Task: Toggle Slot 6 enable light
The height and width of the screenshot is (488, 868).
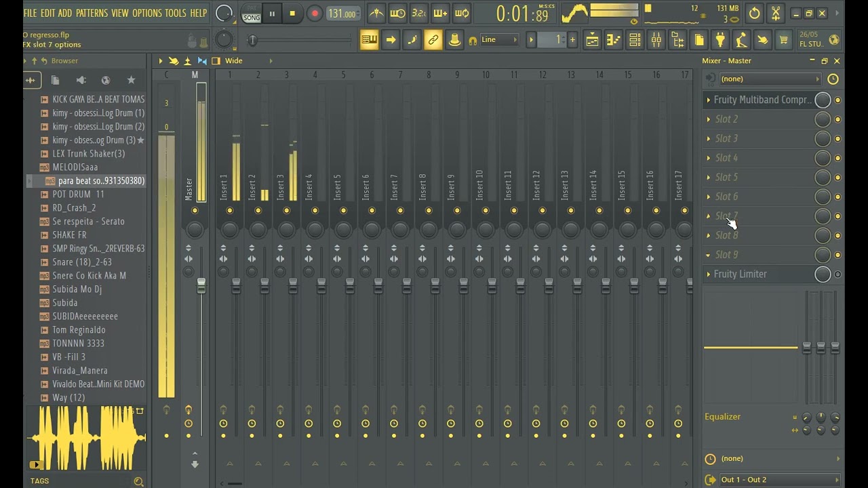Action: (x=837, y=197)
